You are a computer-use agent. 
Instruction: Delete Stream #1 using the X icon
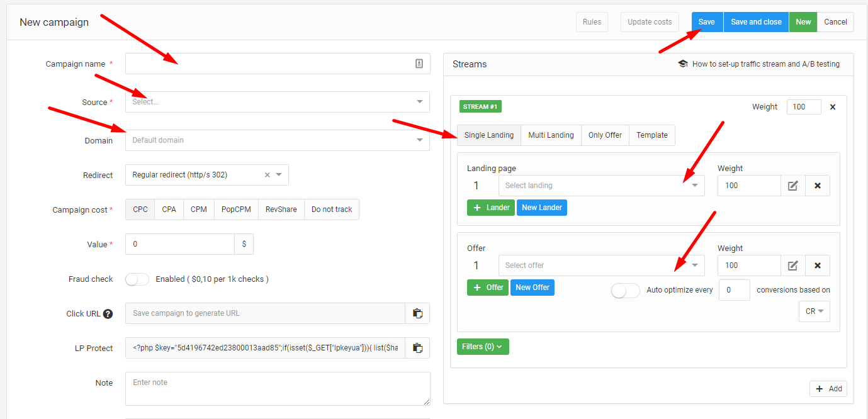(833, 107)
